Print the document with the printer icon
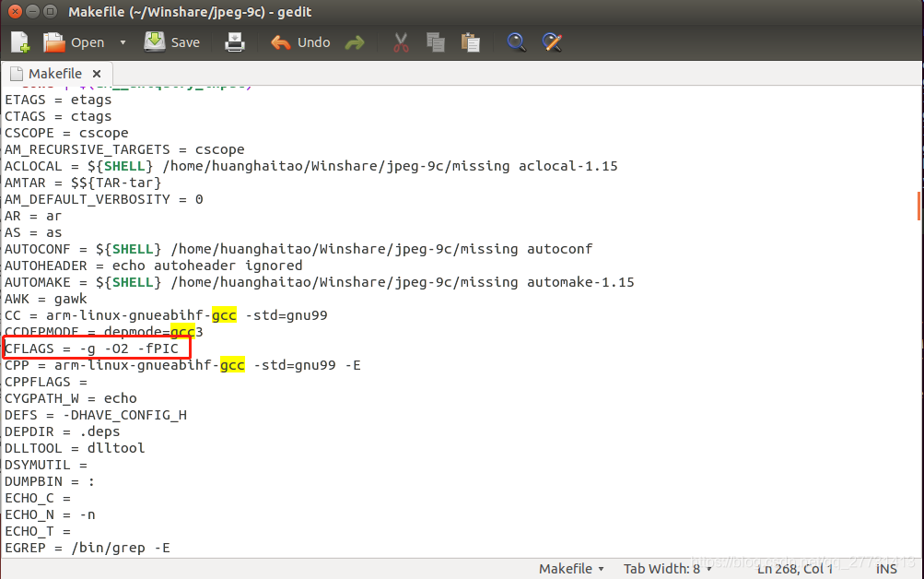Image resolution: width=924 pixels, height=579 pixels. point(235,42)
